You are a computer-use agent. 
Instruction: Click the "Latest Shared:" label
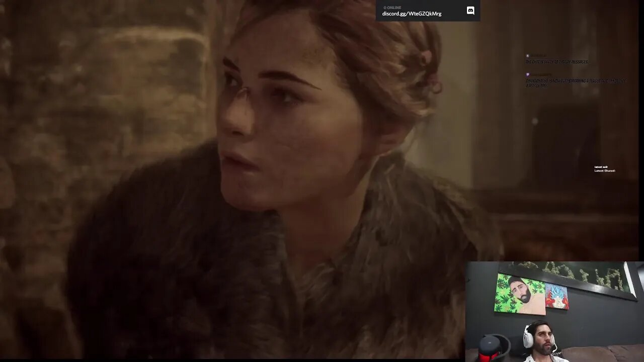pos(605,171)
